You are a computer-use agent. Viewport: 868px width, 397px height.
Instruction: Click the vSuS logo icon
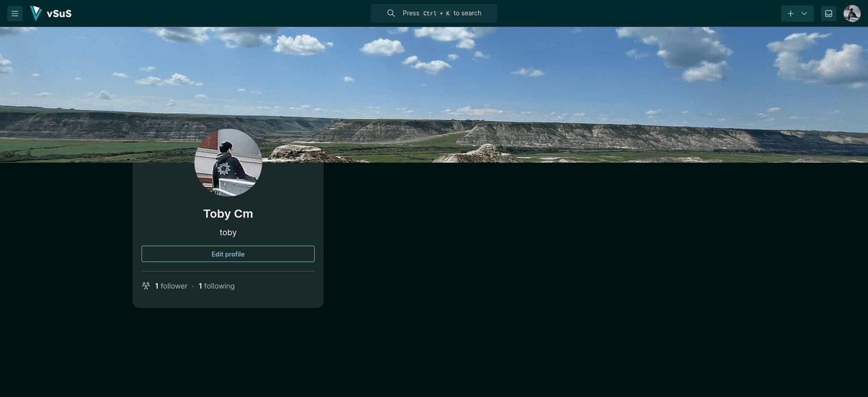(x=36, y=14)
